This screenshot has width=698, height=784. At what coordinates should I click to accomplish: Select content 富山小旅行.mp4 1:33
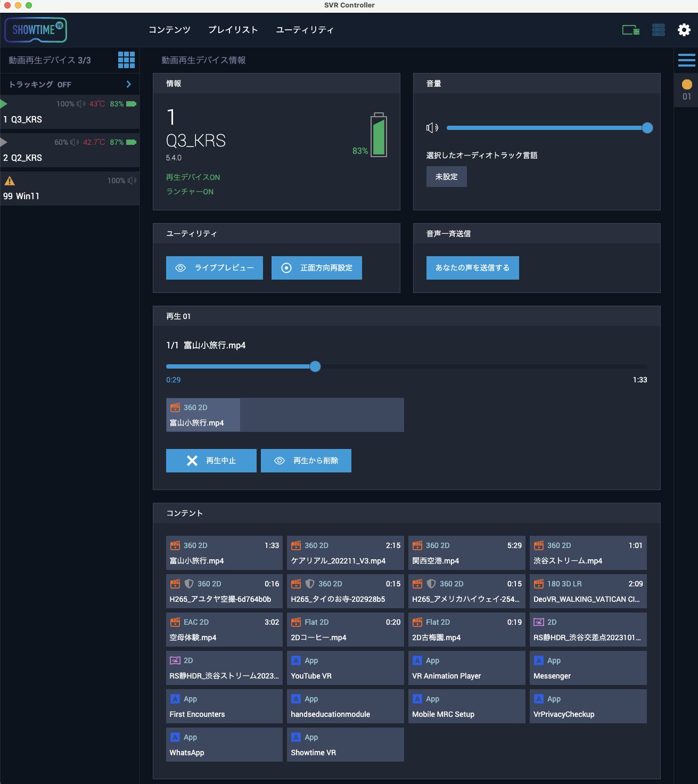point(224,553)
